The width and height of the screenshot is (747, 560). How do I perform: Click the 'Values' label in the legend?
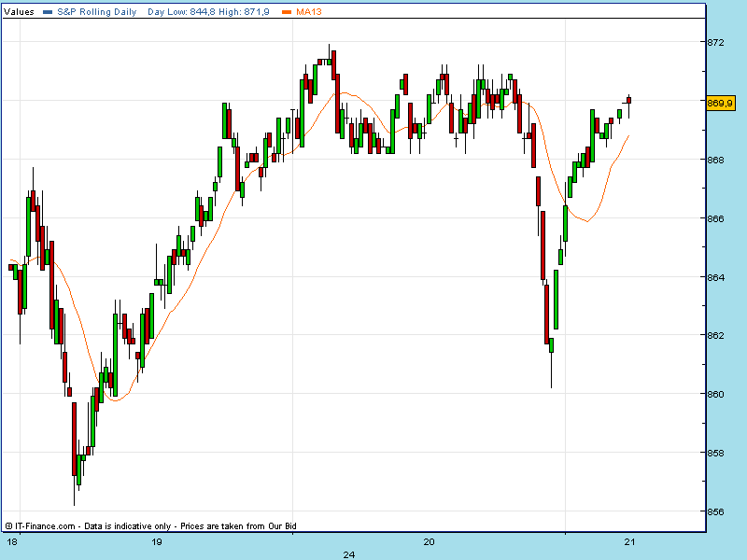[x=19, y=12]
